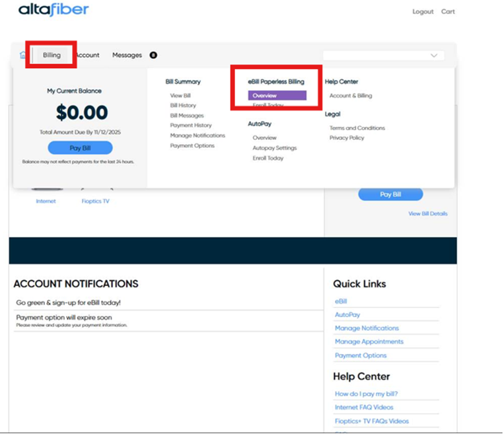Click the altafiber logo

(x=53, y=10)
